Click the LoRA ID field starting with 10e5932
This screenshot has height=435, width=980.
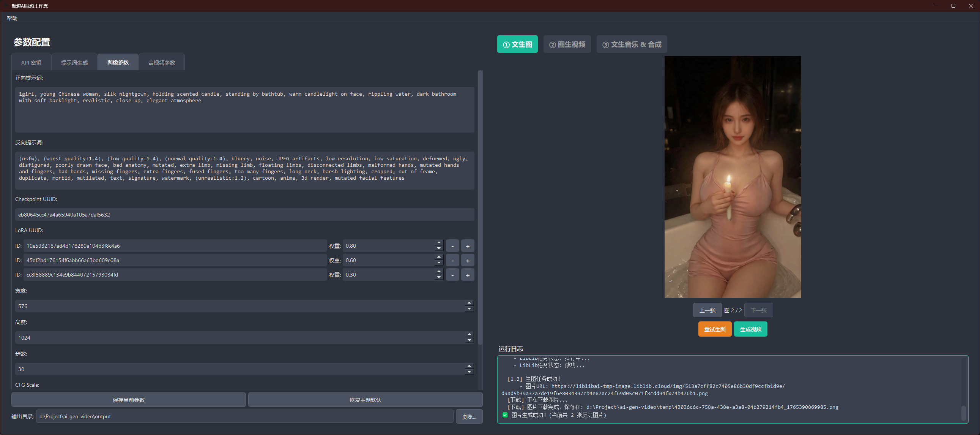pos(175,246)
